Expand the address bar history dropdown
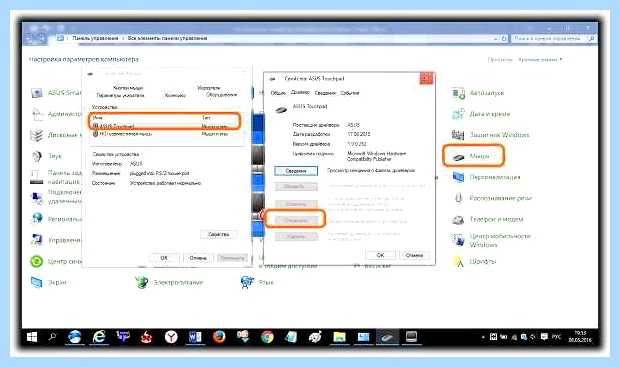 click(496, 39)
